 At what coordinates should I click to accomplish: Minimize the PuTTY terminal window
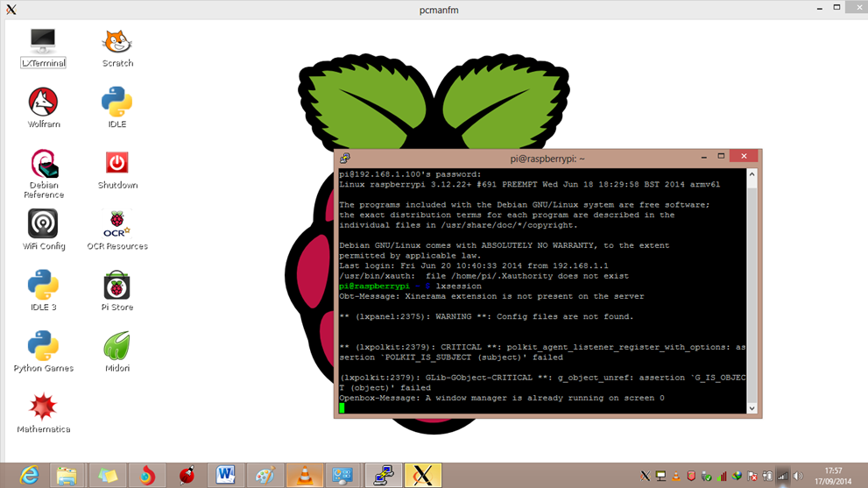703,157
